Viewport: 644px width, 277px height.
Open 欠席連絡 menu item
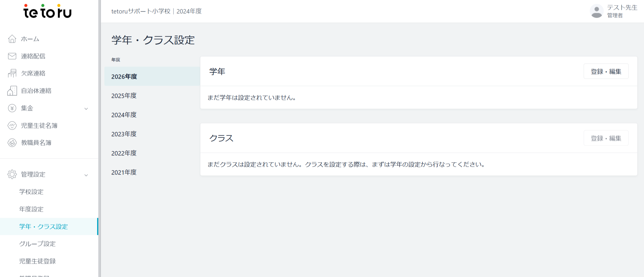pyautogui.click(x=33, y=73)
